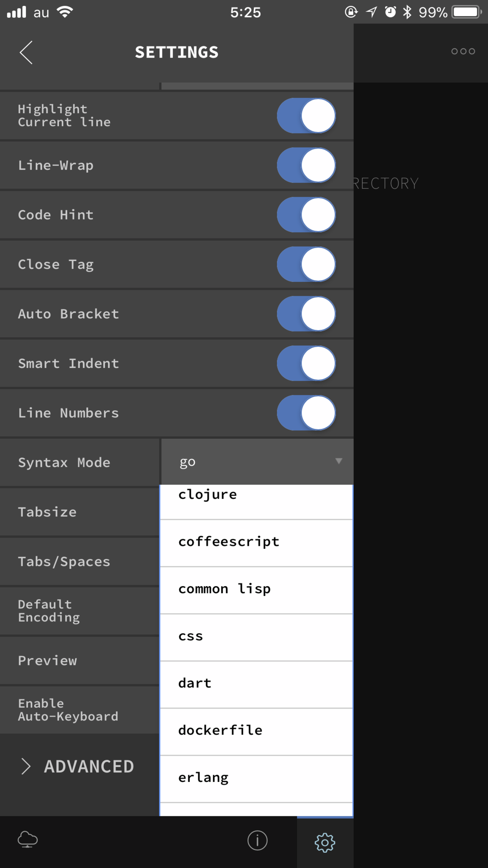Open the cloud sync icon
The width and height of the screenshot is (488, 868).
coord(28,839)
